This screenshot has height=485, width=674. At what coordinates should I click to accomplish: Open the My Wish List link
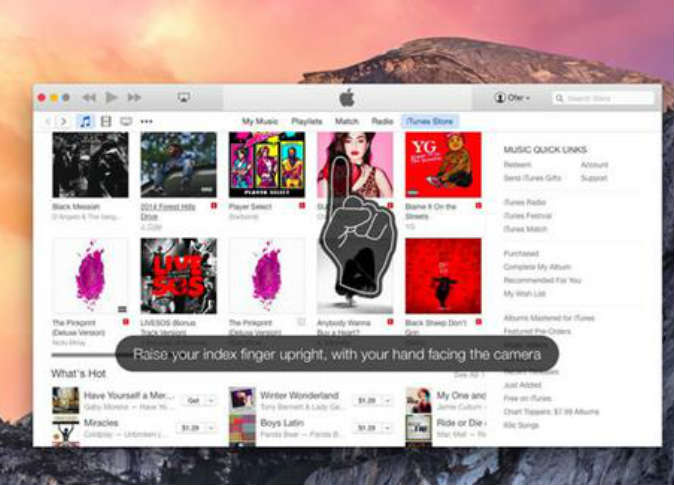(x=524, y=292)
